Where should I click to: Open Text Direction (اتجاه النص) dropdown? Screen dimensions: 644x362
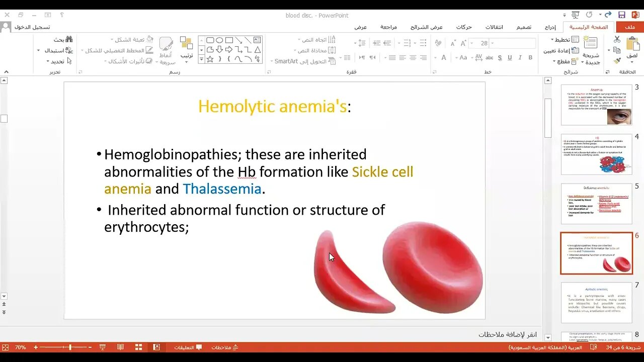(x=316, y=40)
